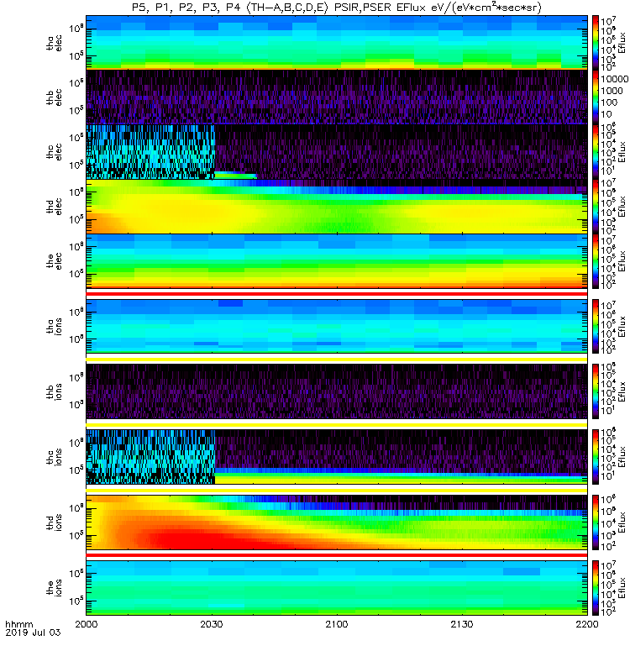Click the yellow bar below tha ions panel

337,360
